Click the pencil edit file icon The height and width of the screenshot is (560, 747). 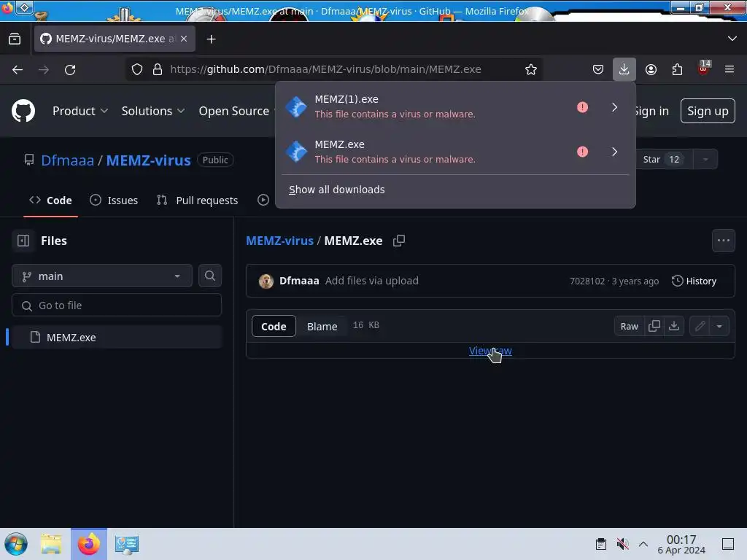pos(700,326)
